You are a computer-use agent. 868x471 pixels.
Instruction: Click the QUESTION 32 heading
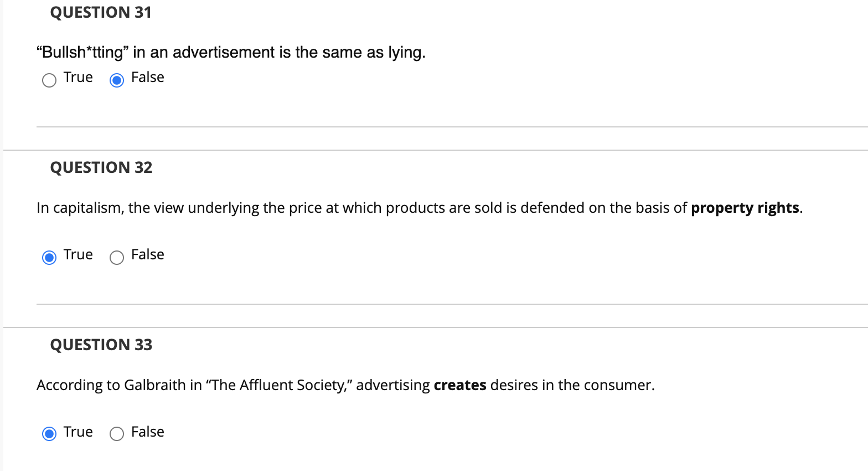(101, 167)
